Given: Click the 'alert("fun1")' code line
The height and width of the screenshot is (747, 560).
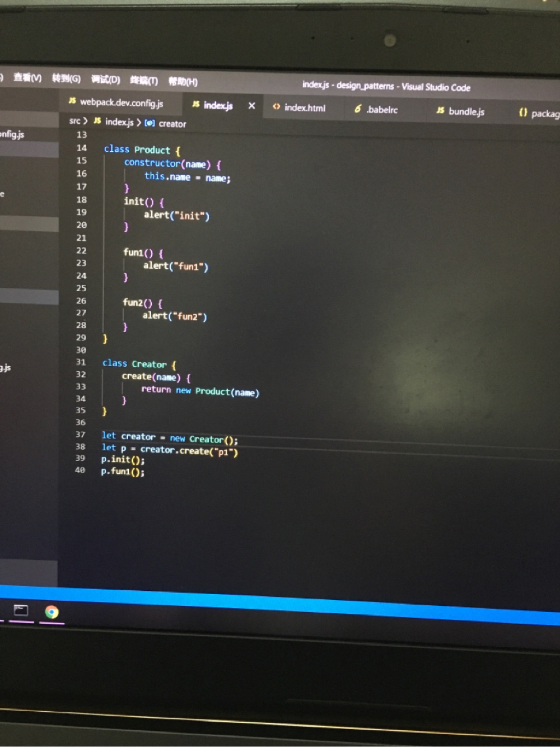Looking at the screenshot, I should [x=176, y=266].
